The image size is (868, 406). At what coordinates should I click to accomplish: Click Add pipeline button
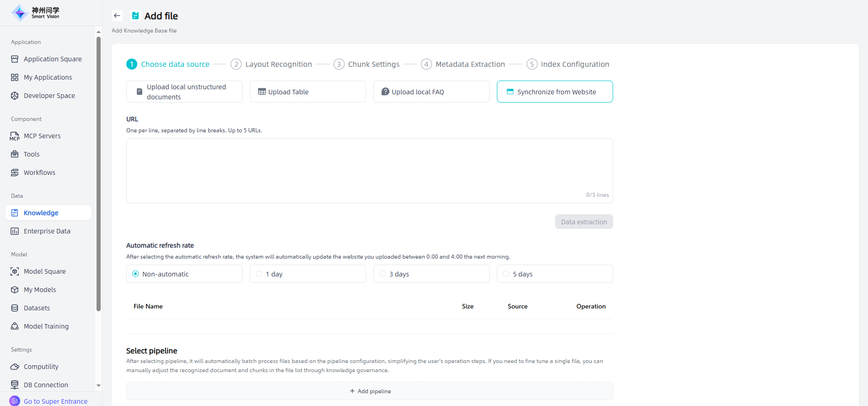click(370, 391)
